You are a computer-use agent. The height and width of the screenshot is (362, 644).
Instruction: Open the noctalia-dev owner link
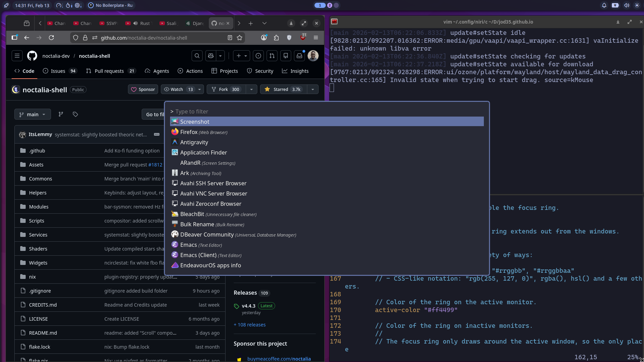56,56
